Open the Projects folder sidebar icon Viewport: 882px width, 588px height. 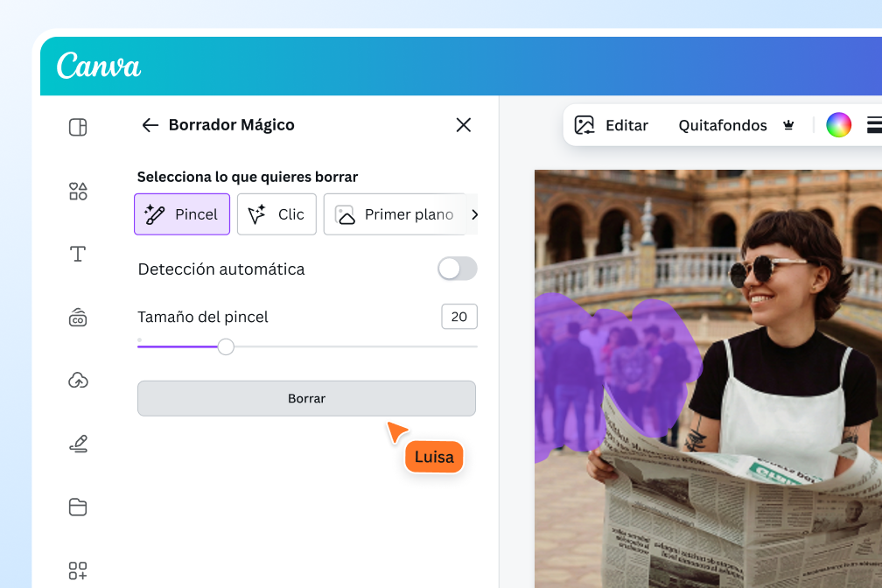coord(78,507)
